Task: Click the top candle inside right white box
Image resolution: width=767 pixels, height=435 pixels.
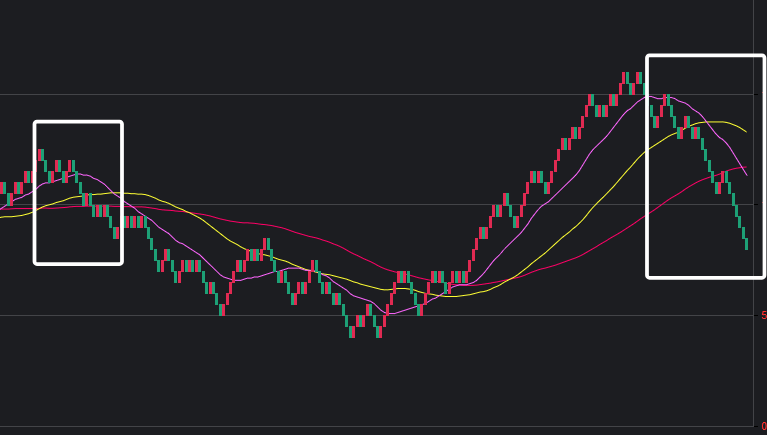Action: (x=667, y=99)
